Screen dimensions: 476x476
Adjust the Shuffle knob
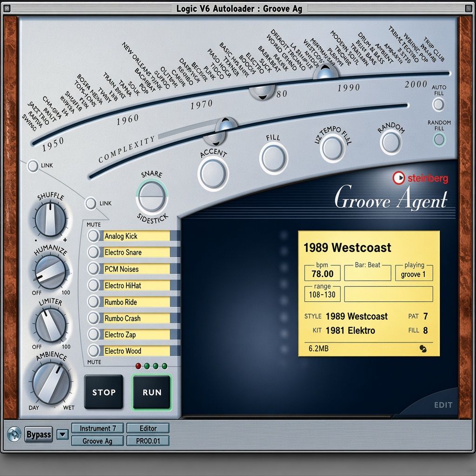pyautogui.click(x=50, y=219)
